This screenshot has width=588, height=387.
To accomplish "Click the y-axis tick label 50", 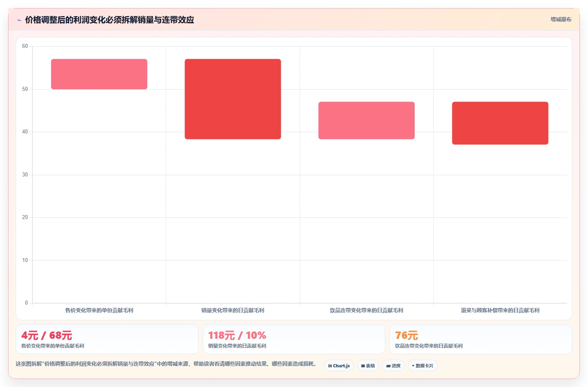I will [25, 89].
